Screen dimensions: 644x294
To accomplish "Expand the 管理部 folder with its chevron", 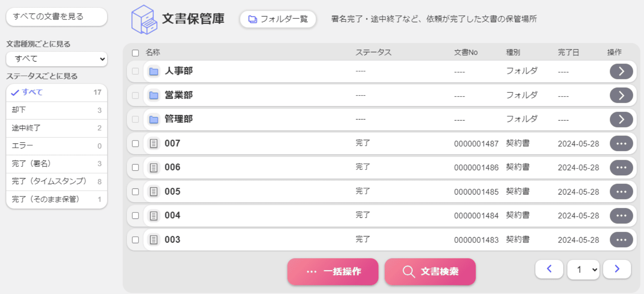I will 621,119.
